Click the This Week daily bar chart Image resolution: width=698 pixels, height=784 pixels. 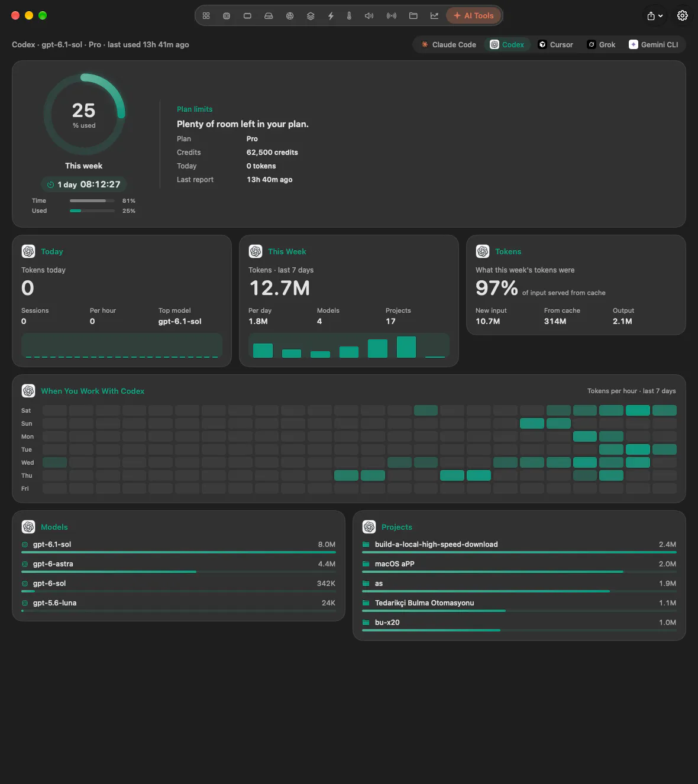pos(349,346)
